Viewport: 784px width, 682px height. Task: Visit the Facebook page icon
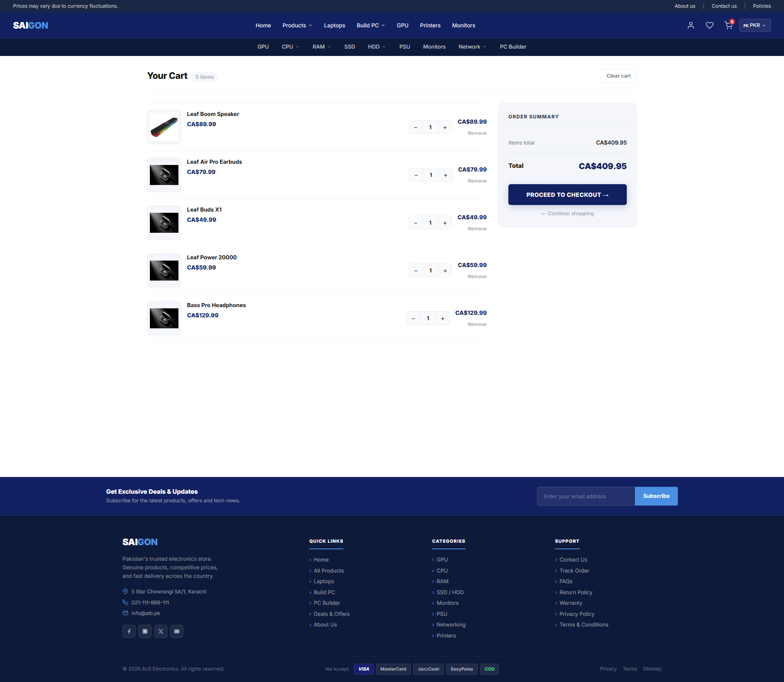[129, 631]
